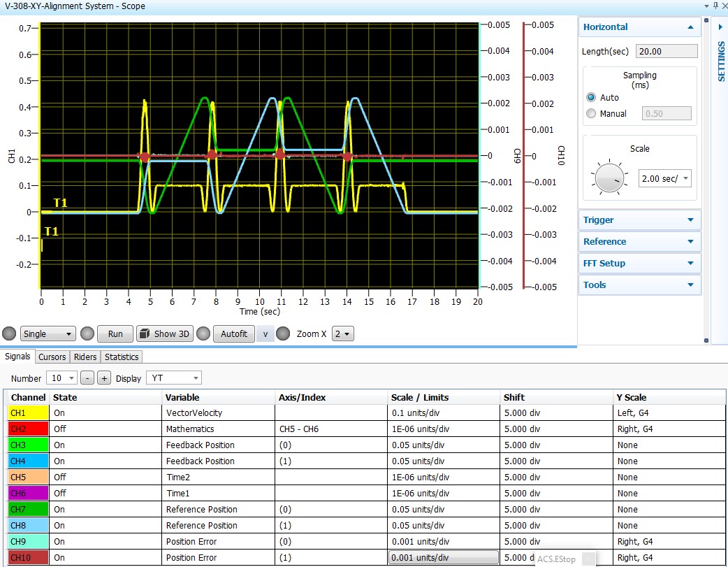Click the CH1 yellow color swatch
Viewport: 728px width, 567px height.
[29, 412]
